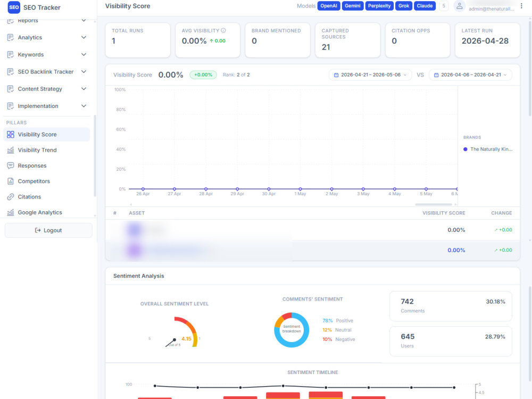Open the Competitors page
The image size is (532, 399).
click(46, 181)
